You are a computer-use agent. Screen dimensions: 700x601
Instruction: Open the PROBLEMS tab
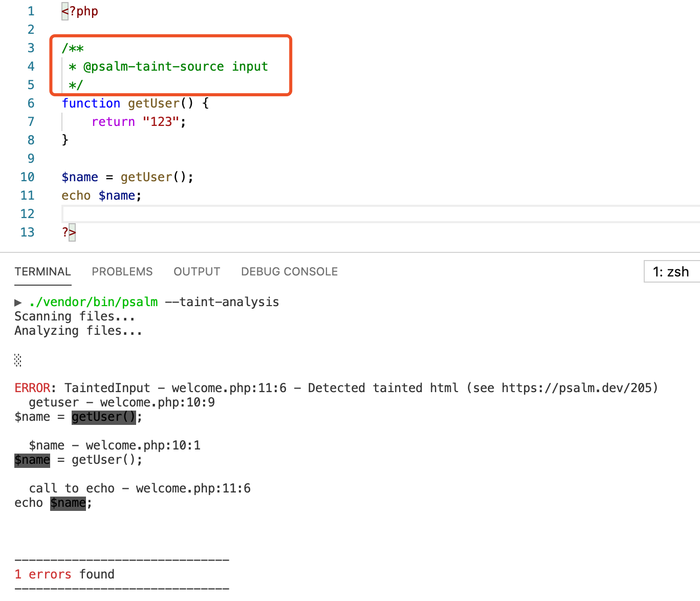[x=122, y=271]
